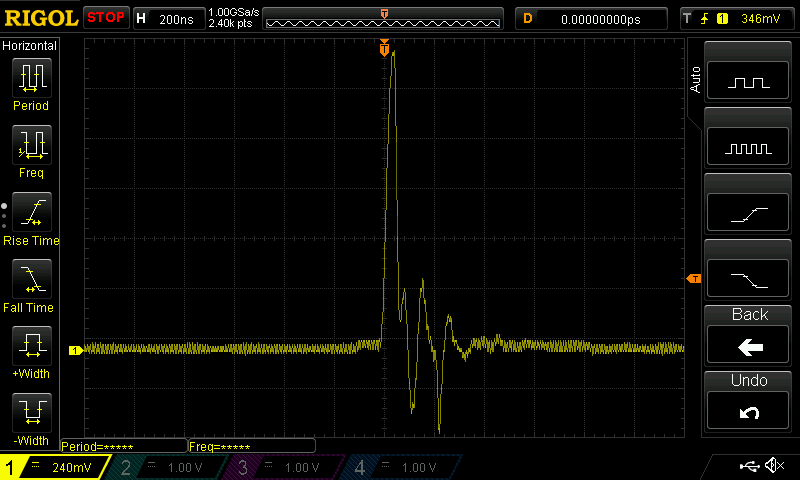
Task: Click the waveform memory overview bar
Action: click(x=383, y=19)
